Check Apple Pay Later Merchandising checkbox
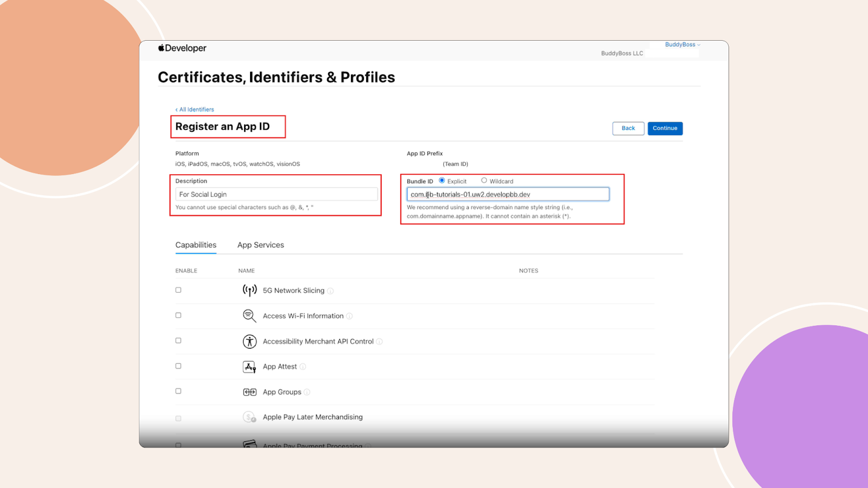The image size is (868, 488). click(178, 419)
